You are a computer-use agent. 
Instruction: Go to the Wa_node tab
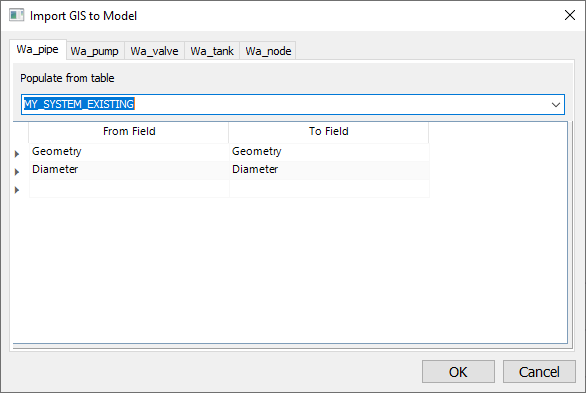coord(268,51)
